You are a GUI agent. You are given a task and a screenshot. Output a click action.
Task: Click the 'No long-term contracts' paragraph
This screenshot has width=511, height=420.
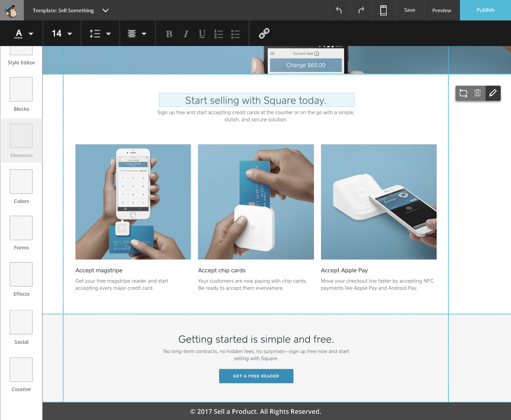coord(256,355)
